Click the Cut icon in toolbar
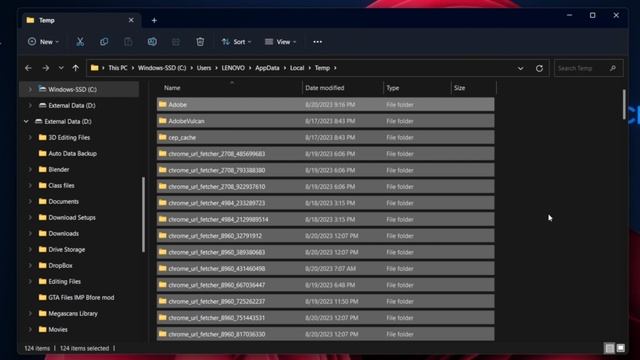This screenshot has width=640, height=360. click(80, 42)
